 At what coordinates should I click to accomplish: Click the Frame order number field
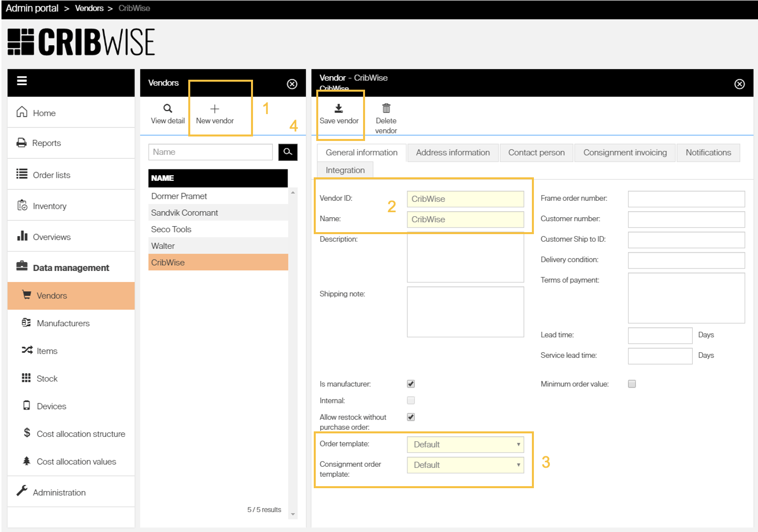(686, 199)
